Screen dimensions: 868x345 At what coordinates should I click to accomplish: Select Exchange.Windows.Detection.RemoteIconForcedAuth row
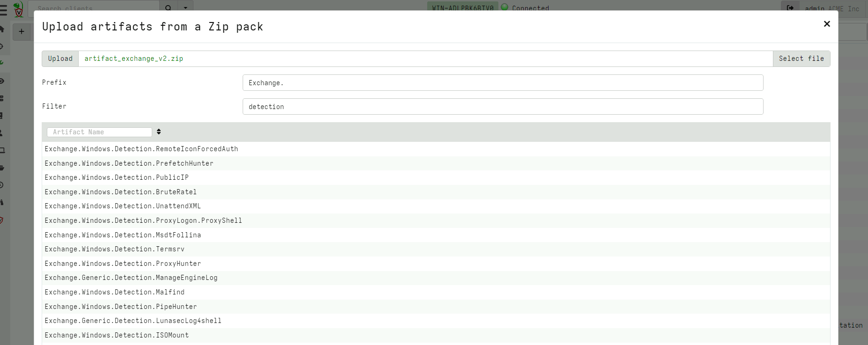pos(141,149)
